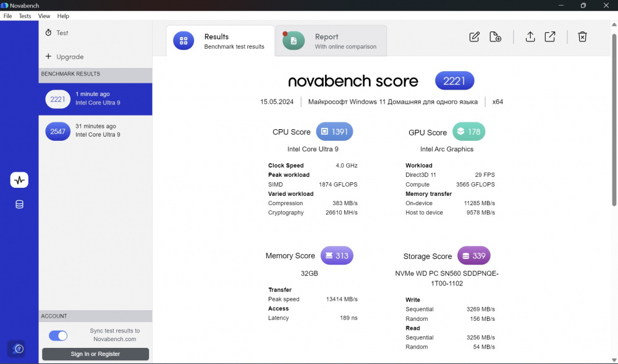Viewport: 618px width, 364px height.
Task: Open the Tests menu
Action: (24, 16)
